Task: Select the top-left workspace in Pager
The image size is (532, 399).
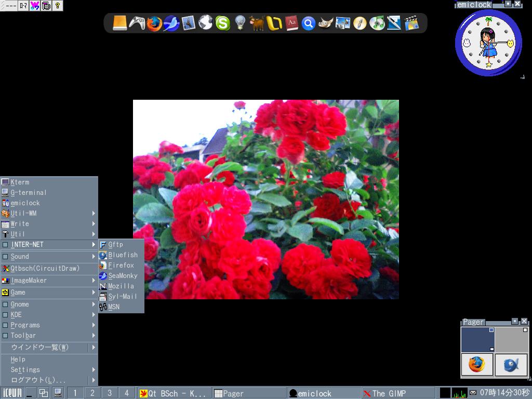Action: pos(477,340)
